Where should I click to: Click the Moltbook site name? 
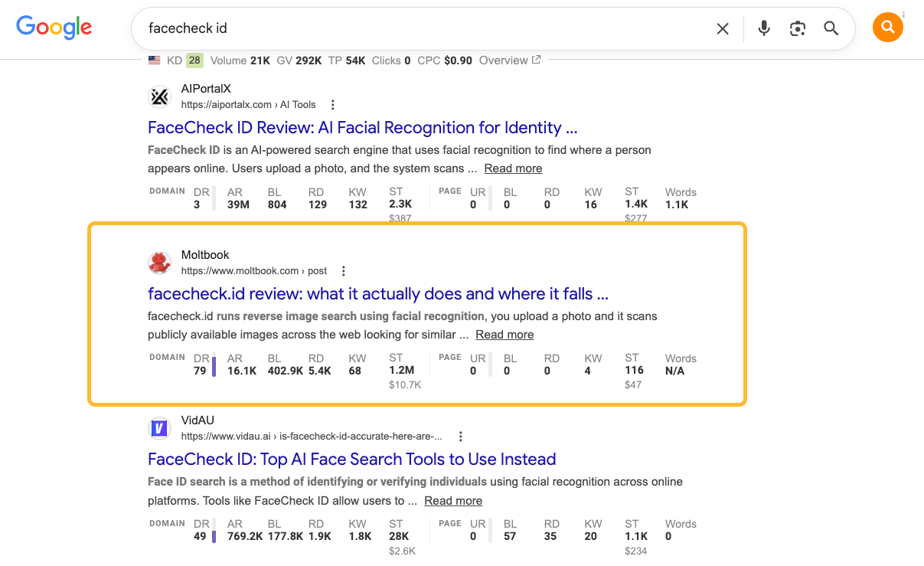tap(205, 255)
